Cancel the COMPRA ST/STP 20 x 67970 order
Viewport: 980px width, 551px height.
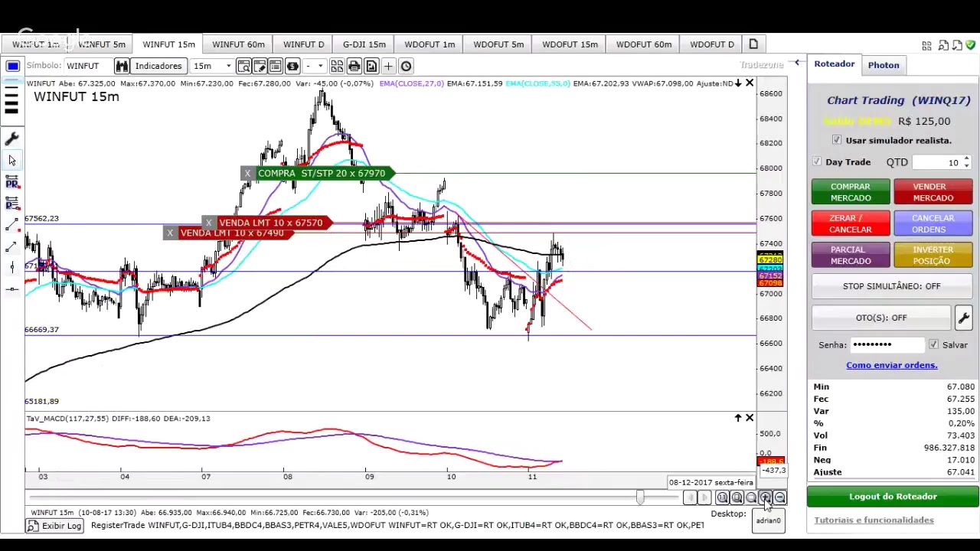click(x=247, y=174)
